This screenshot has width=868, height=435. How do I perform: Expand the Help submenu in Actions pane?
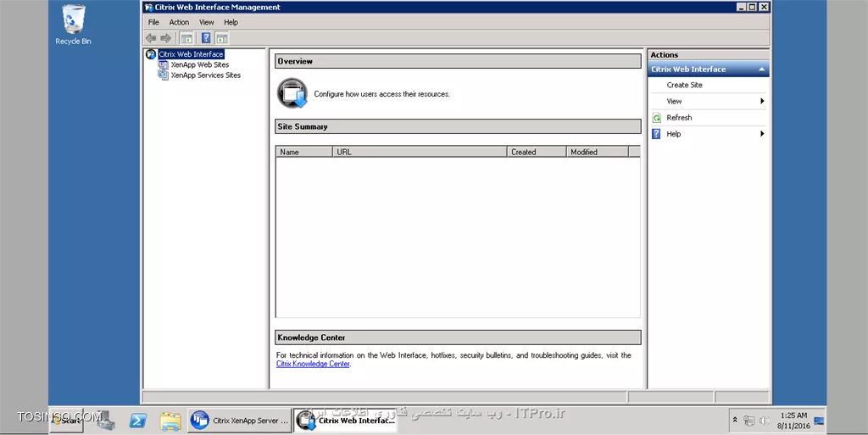coord(709,134)
